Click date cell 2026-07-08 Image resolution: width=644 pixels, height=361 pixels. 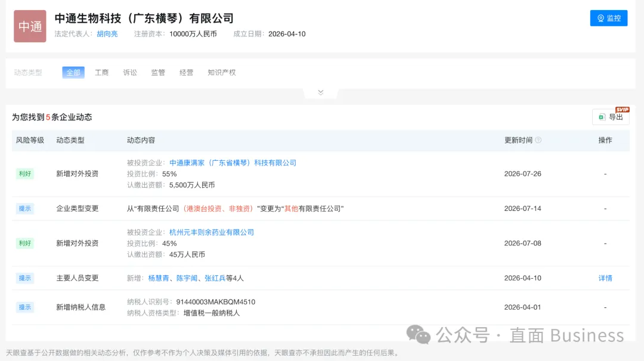[x=522, y=243]
